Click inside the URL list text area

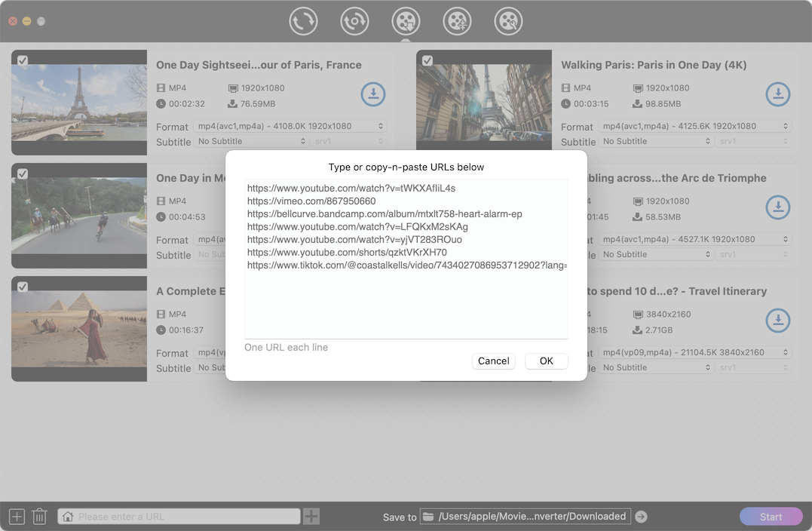406,302
